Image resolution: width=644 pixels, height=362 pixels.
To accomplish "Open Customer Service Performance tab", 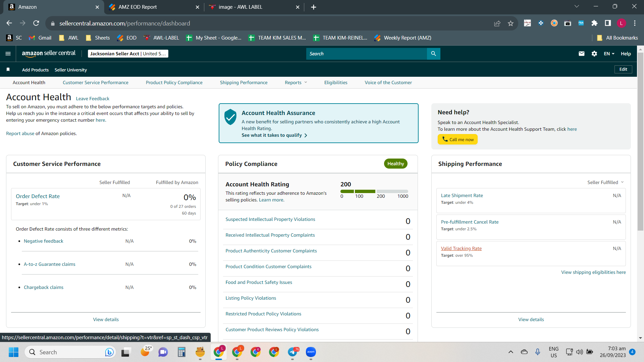I will click(96, 82).
